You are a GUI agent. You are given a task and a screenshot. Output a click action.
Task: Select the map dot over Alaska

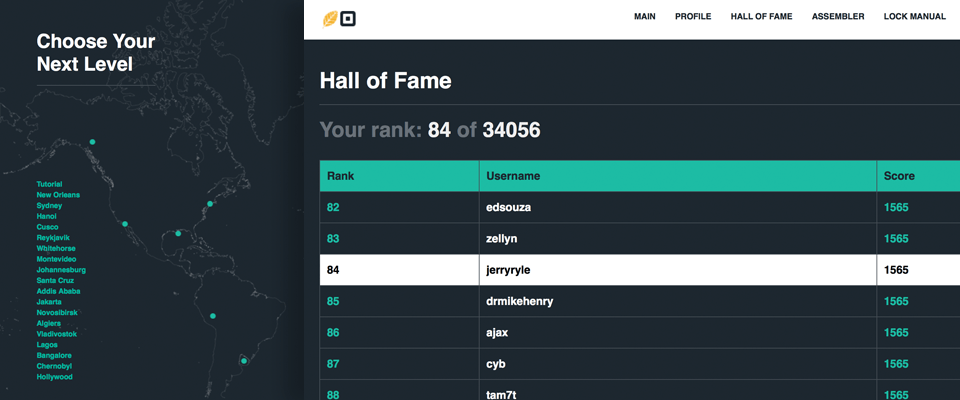(x=92, y=142)
